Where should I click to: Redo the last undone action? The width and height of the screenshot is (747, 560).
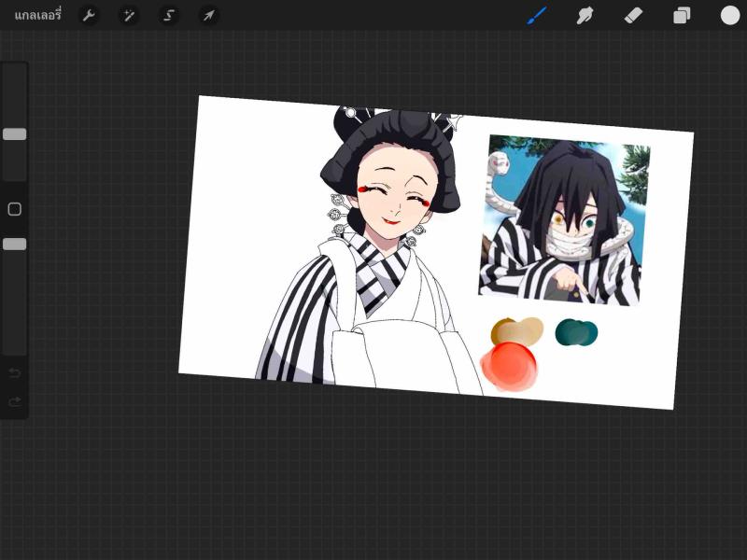coord(15,402)
